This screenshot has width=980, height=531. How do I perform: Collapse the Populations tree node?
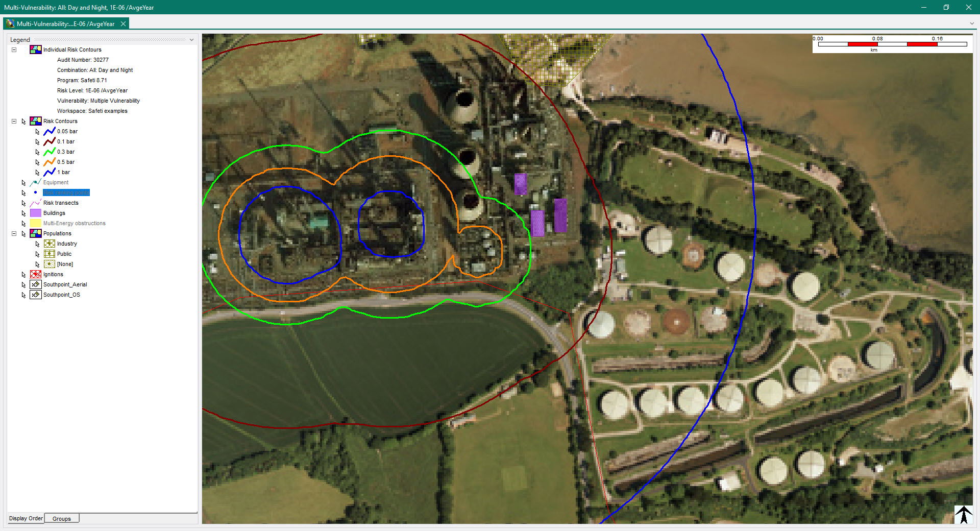pos(14,233)
